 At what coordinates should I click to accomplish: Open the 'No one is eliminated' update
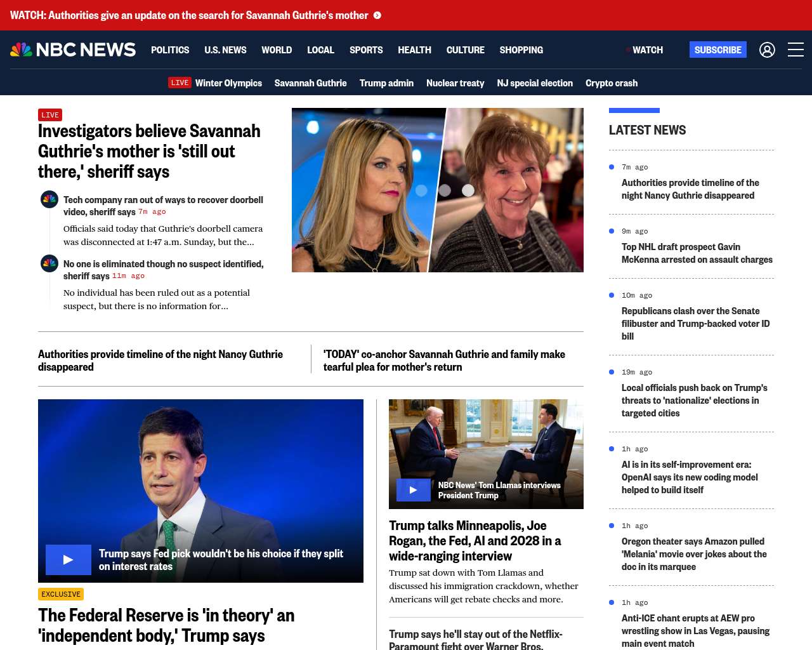[163, 270]
